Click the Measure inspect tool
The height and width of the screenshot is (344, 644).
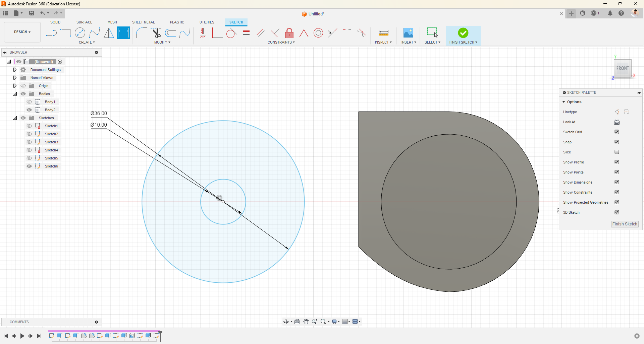383,33
